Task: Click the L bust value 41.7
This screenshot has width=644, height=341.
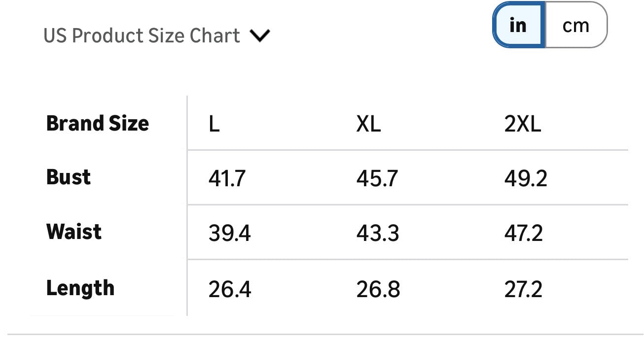Action: [x=227, y=178]
